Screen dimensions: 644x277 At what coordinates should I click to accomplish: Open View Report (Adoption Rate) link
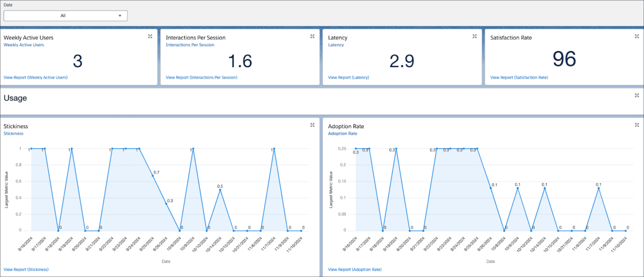[355, 269]
